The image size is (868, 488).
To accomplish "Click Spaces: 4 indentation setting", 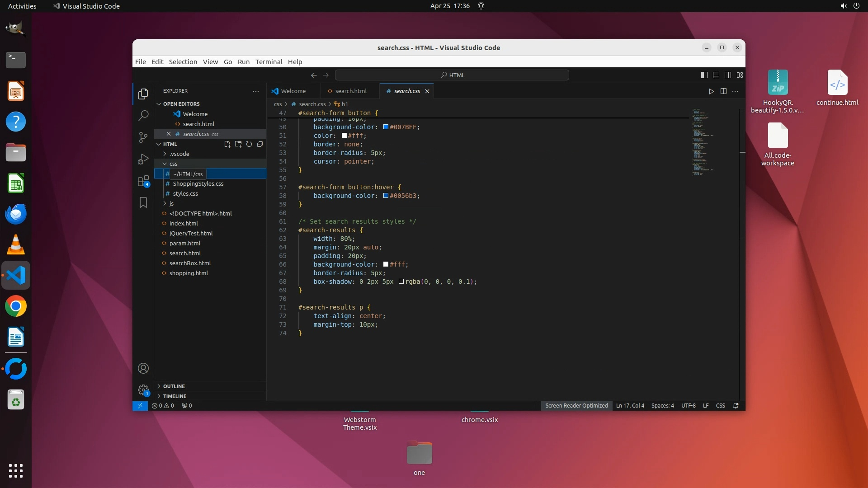I will point(662,406).
